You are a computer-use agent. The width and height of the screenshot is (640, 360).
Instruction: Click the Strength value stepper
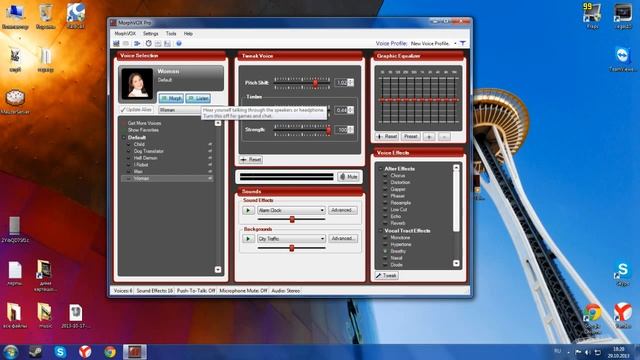[x=351, y=130]
